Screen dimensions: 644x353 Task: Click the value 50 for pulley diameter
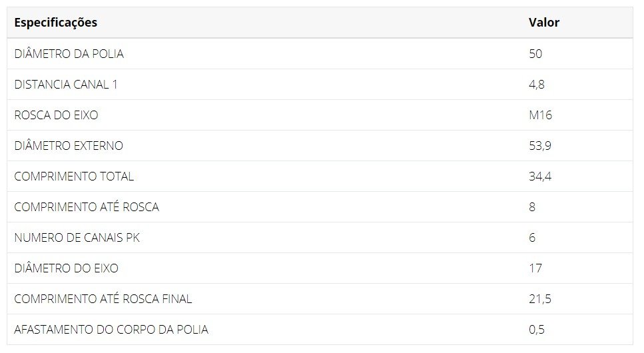tap(535, 54)
